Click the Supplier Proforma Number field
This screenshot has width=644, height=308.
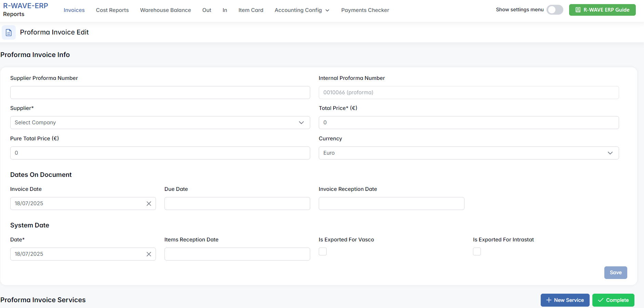[x=160, y=93]
